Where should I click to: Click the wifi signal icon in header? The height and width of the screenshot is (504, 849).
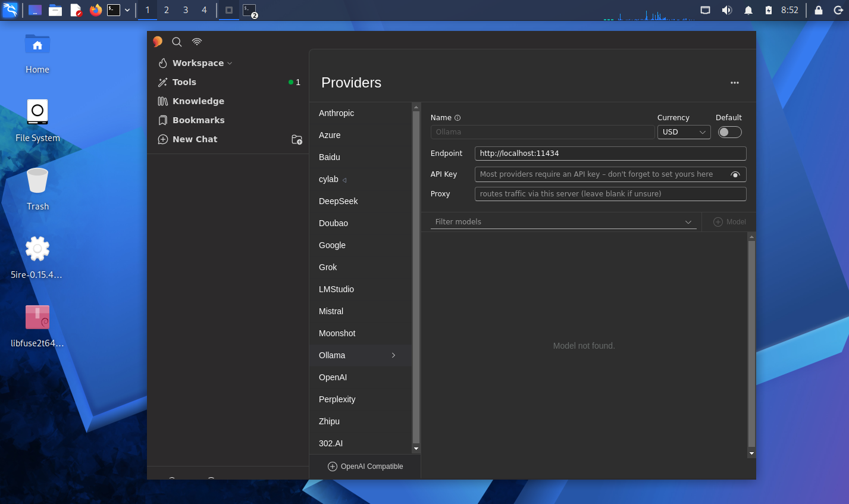197,42
